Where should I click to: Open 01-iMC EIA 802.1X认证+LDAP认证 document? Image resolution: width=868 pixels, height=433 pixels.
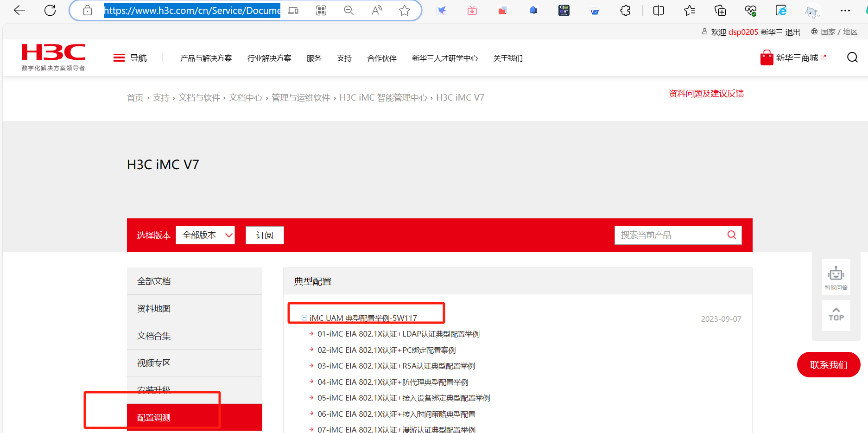[399, 334]
